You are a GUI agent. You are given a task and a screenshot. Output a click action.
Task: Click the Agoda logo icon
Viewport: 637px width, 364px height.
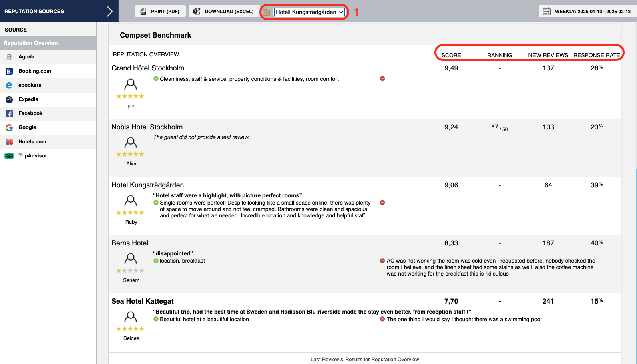pos(9,57)
